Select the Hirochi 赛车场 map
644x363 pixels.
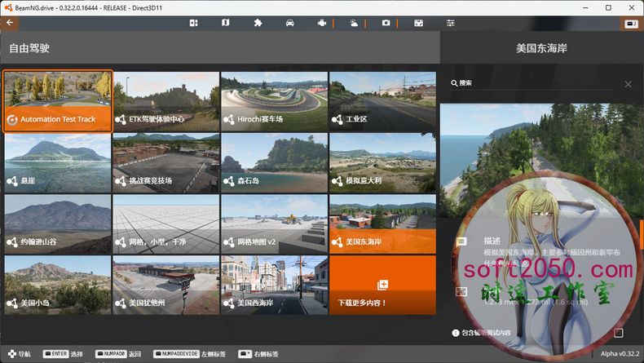275,101
